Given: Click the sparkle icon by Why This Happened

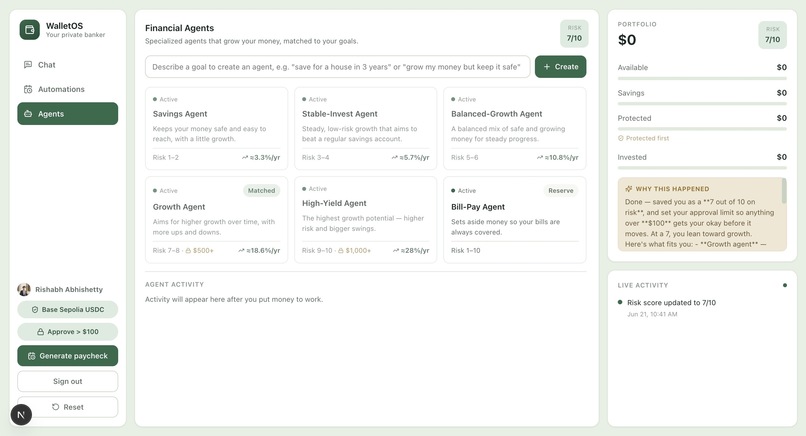Looking at the screenshot, I should [x=629, y=189].
